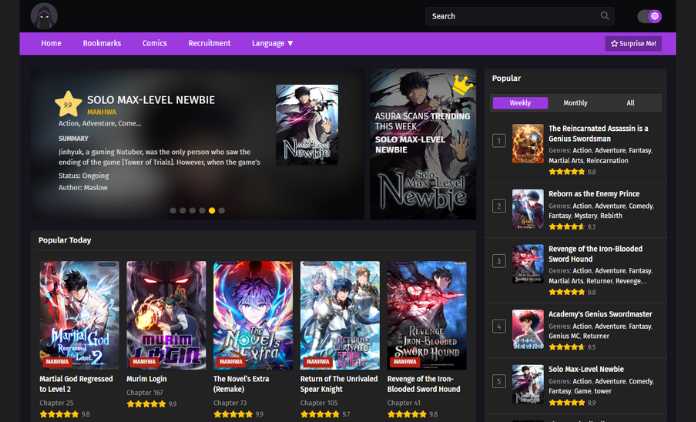Switch to the All popular tab
Screen dimensions: 696x422
click(x=630, y=103)
